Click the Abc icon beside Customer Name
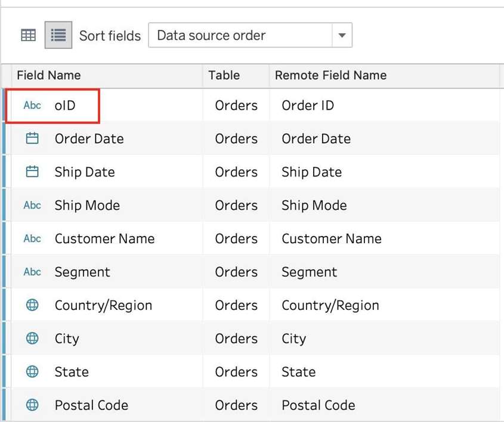This screenshot has height=422, width=504. point(32,239)
